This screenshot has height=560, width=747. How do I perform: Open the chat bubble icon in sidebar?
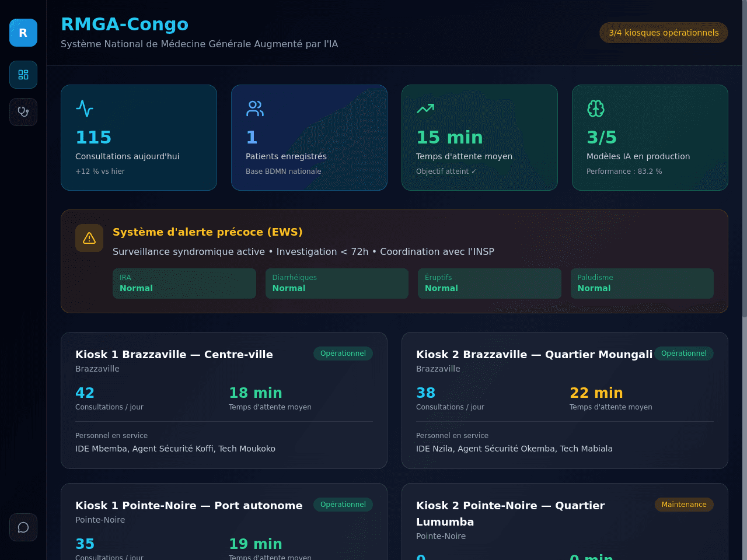[23, 527]
